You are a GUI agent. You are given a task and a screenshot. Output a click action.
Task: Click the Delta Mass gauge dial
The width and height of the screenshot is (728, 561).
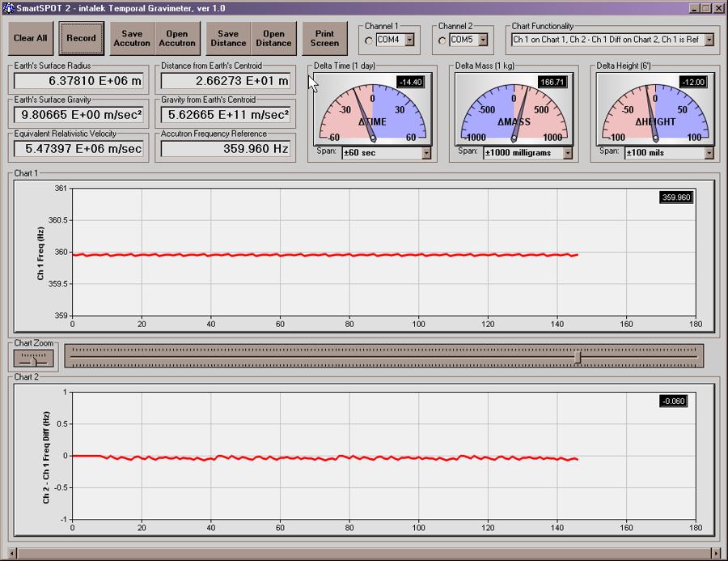tap(514, 109)
